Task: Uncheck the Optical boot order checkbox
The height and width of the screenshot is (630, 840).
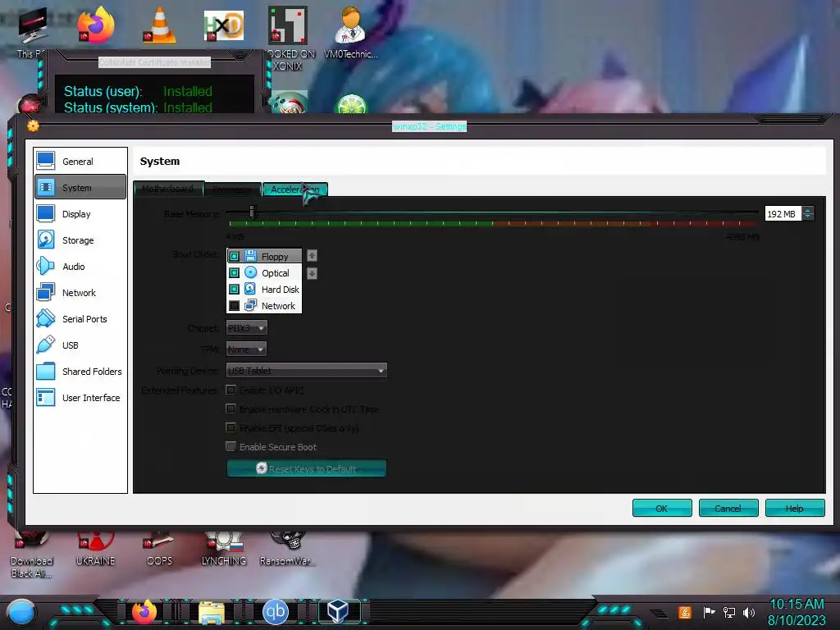Action: click(234, 273)
